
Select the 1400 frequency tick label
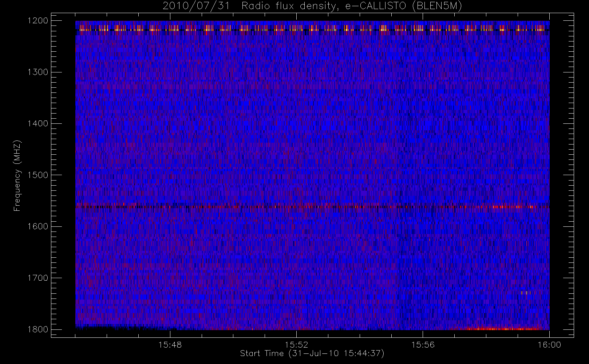38,123
